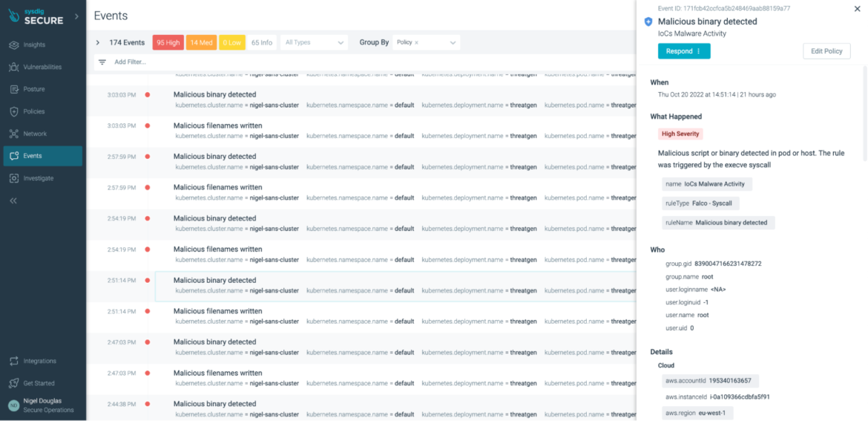Open the All Types dropdown
Screen dimensions: 868x421
314,42
